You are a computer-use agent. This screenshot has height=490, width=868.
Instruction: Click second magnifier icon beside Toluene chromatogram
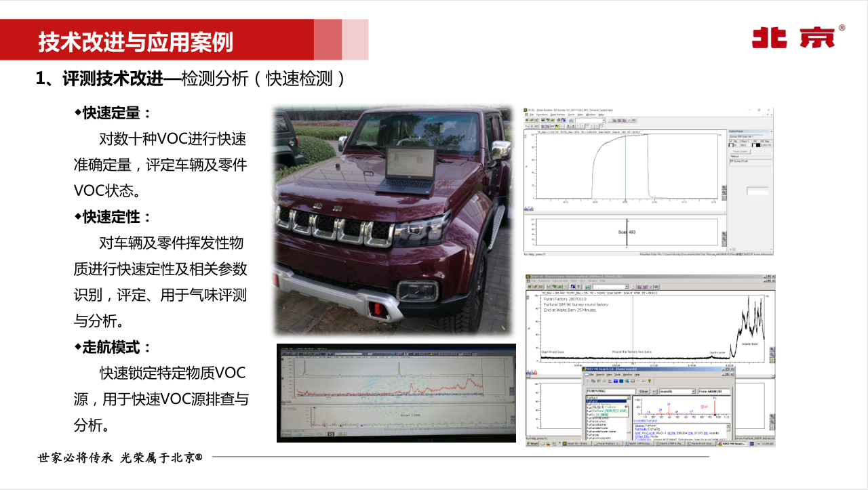(x=724, y=192)
